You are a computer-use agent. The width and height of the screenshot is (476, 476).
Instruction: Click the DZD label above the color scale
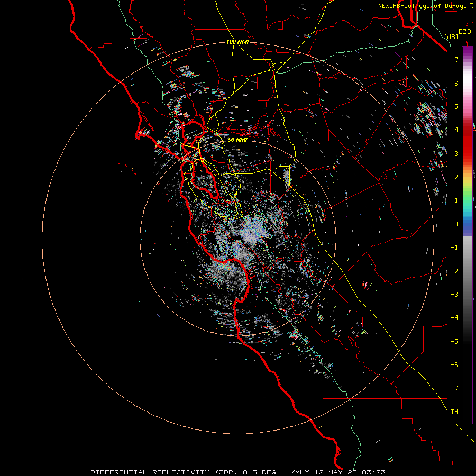[465, 32]
